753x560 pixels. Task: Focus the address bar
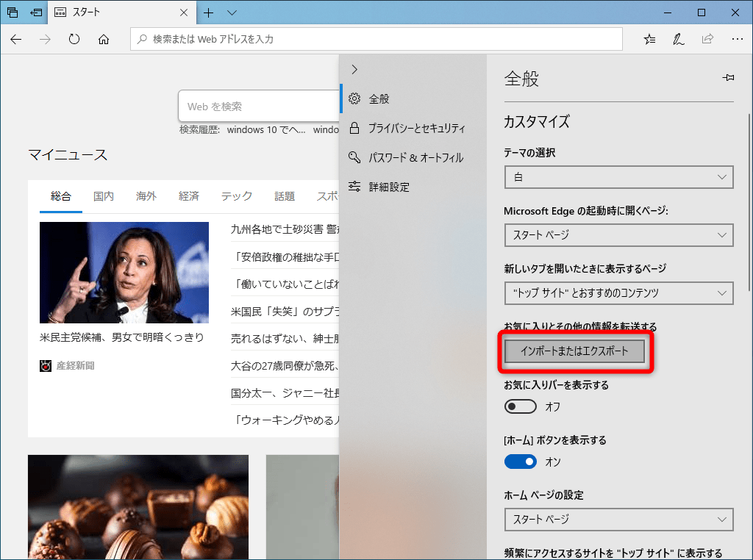coord(376,40)
